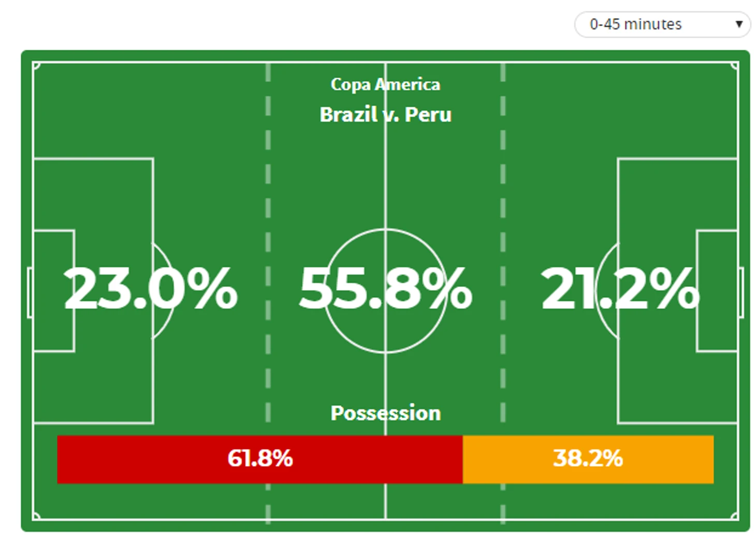
Task: Select the 23.0% left third zone
Action: coord(151,289)
